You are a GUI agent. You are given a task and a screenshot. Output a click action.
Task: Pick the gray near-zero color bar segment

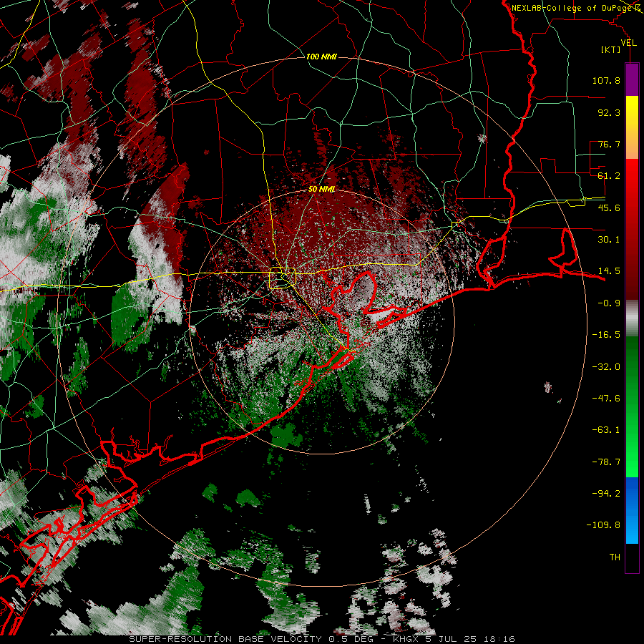pos(632,318)
